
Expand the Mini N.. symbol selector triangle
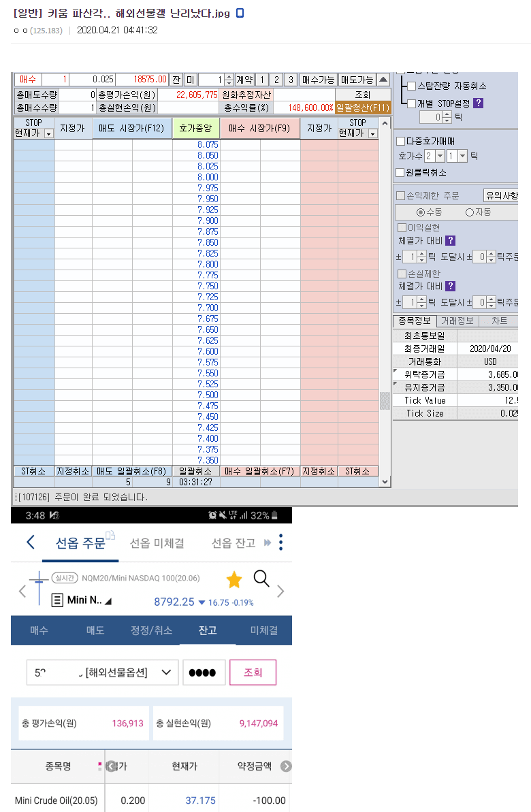click(108, 601)
